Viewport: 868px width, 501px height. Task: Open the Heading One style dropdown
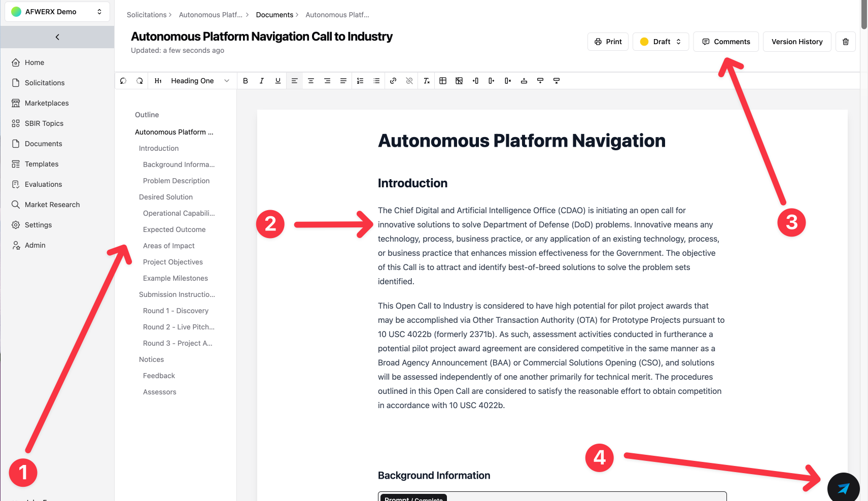click(193, 81)
